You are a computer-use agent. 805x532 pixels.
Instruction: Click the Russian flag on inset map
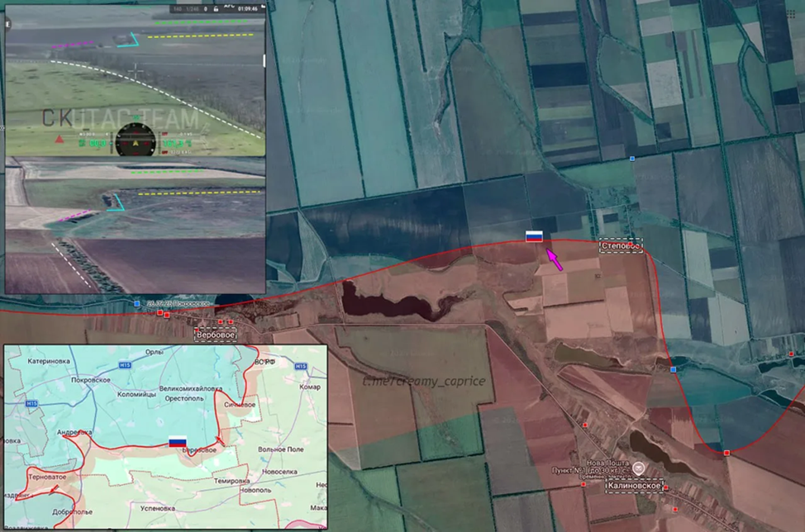click(x=177, y=442)
